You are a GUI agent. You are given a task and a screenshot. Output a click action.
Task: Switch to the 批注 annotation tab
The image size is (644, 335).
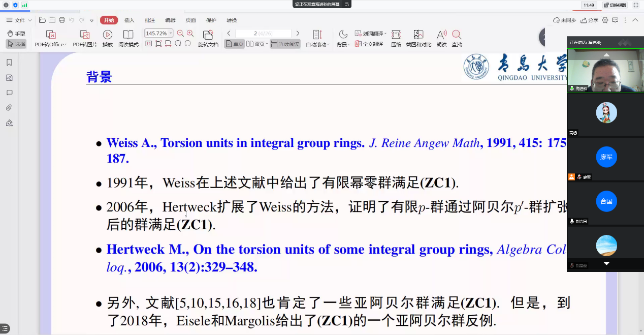[x=150, y=20]
